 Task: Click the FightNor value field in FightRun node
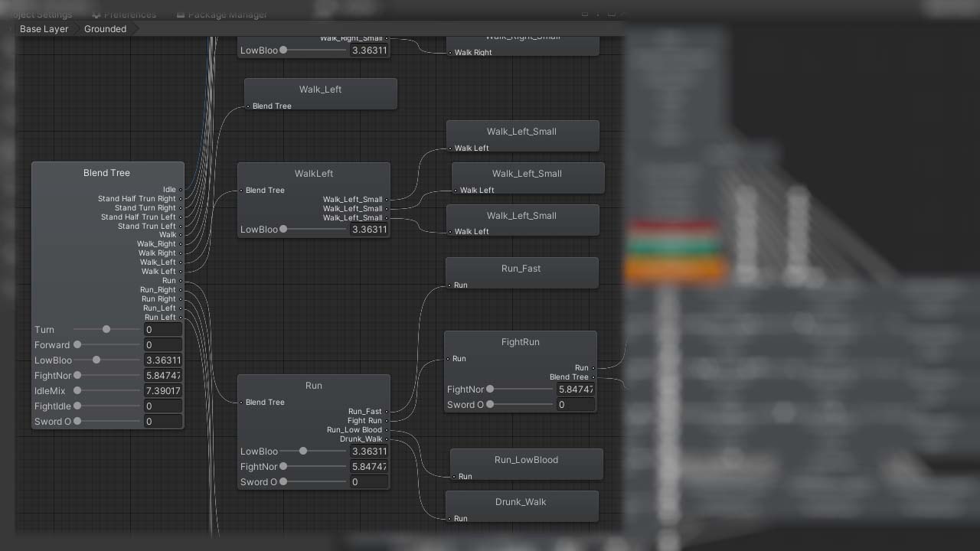pyautogui.click(x=575, y=390)
